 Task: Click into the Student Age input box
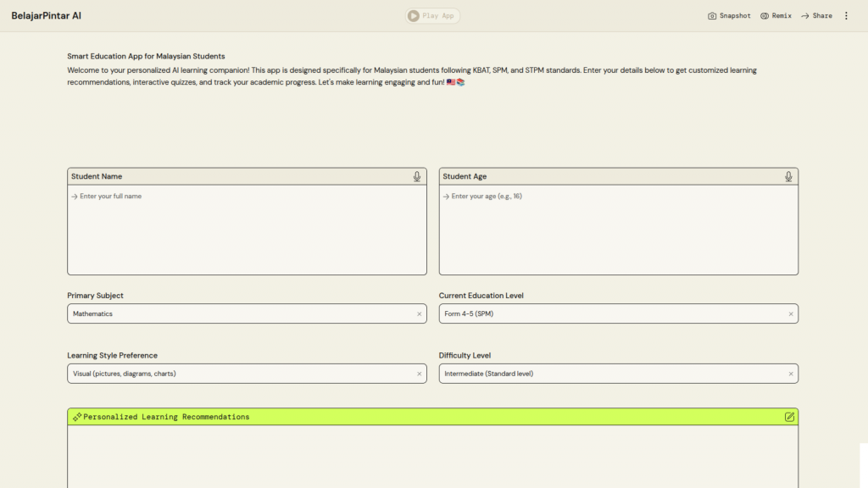pos(618,229)
